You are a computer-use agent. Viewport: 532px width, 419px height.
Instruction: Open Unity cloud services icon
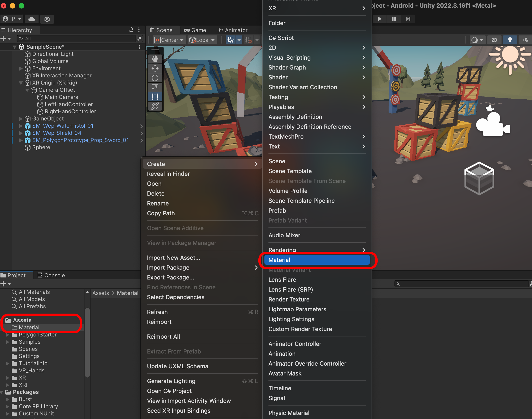click(32, 19)
